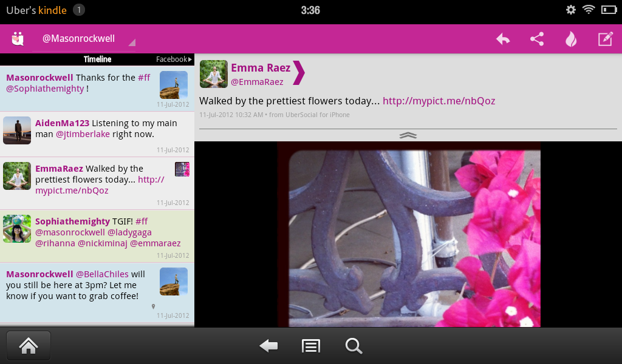Tap Emma Raez's avatar thumbnail

coord(214,73)
